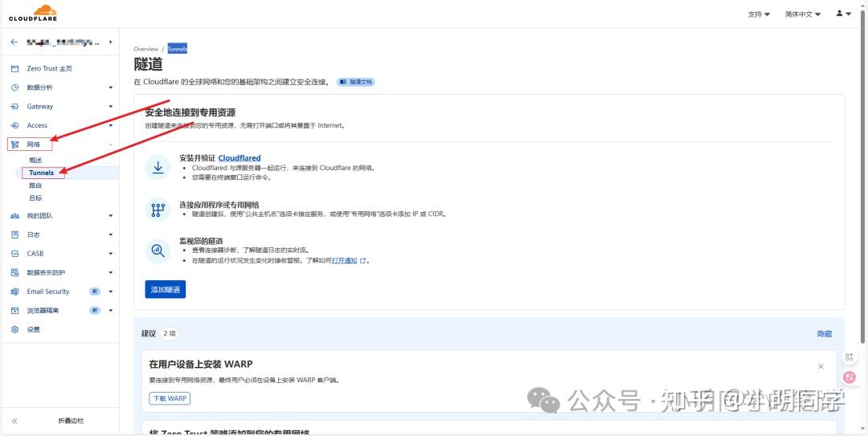The width and height of the screenshot is (868, 436).
Task: Click the Email Security icon
Action: pyautogui.click(x=15, y=291)
